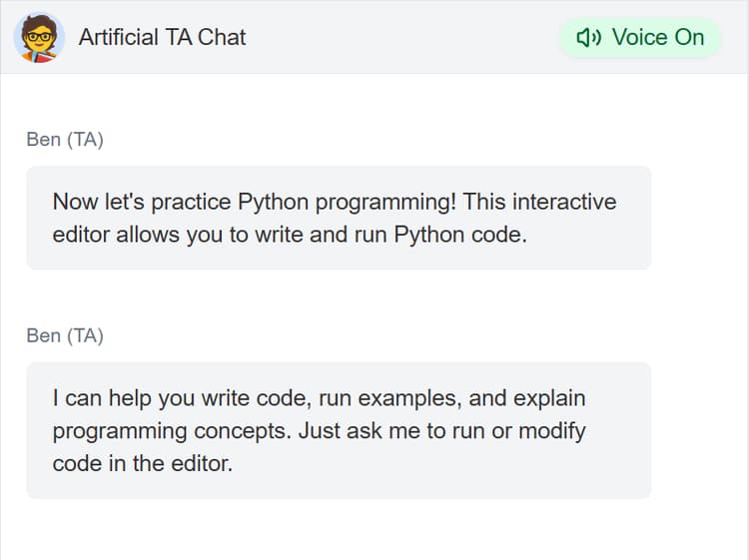
Task: Click the speaker icon beside Voice On
Action: pos(589,38)
